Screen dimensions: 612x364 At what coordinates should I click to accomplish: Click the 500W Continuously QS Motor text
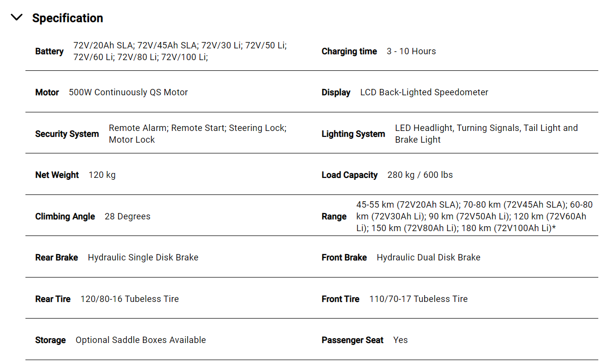pyautogui.click(x=128, y=92)
